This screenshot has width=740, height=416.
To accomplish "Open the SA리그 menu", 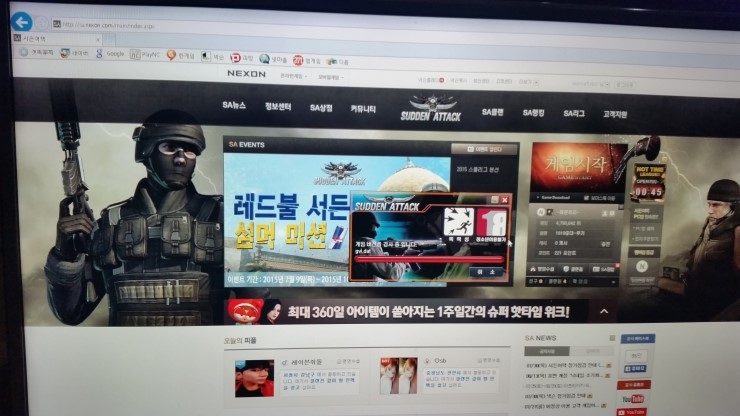I will click(574, 113).
